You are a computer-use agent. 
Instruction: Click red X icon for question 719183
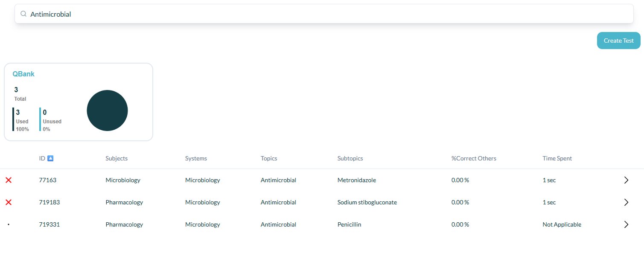pos(9,202)
